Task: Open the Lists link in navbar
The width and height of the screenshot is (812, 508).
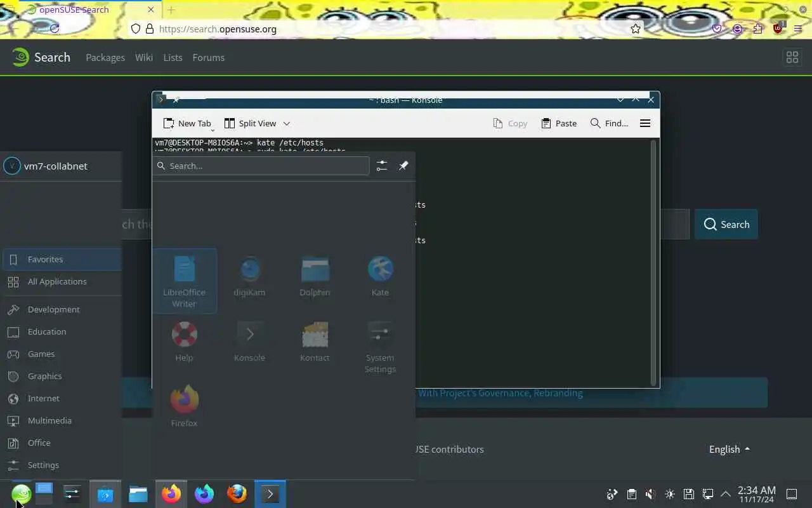Action: 173,57
